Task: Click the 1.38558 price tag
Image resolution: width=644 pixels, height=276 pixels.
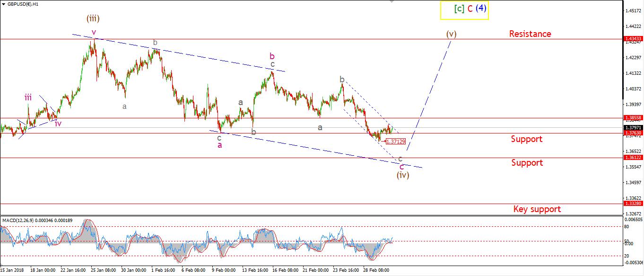Action: [x=633, y=118]
